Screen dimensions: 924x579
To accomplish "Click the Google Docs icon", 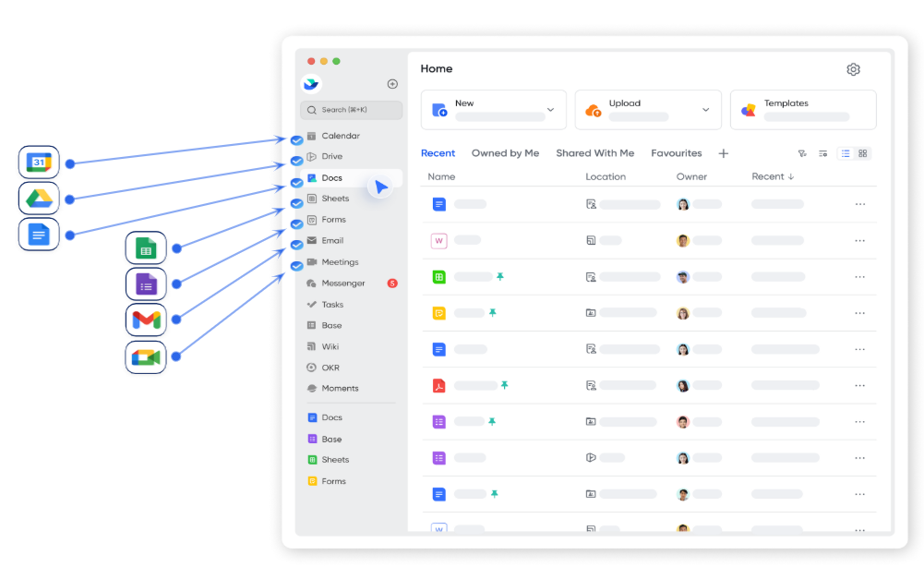I will pos(39,234).
